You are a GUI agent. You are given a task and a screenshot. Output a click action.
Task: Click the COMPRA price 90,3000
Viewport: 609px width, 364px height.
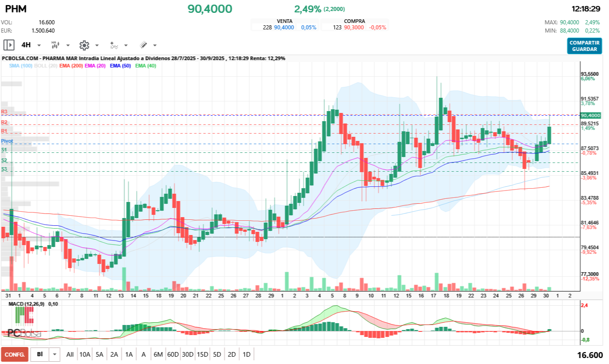pyautogui.click(x=353, y=28)
